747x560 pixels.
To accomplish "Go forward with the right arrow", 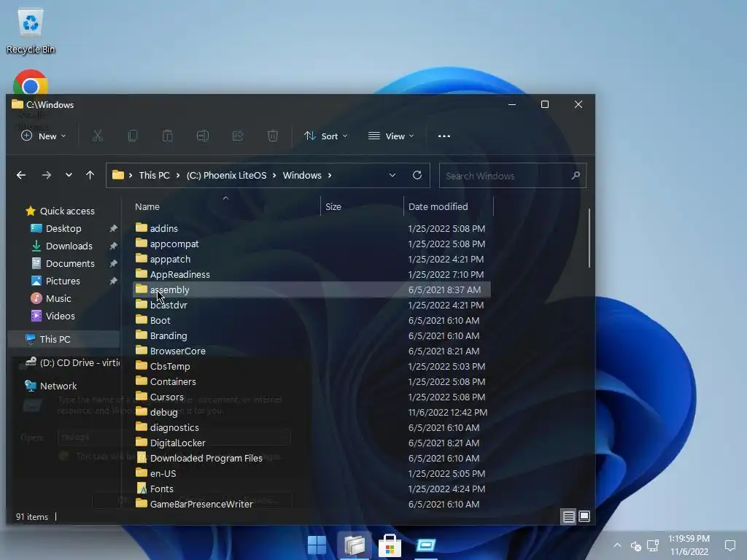I will (46, 175).
